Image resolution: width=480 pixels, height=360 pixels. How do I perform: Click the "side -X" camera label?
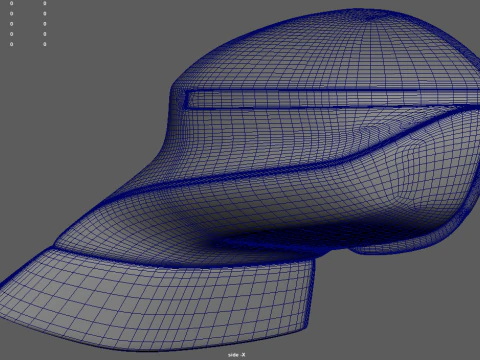(x=237, y=355)
